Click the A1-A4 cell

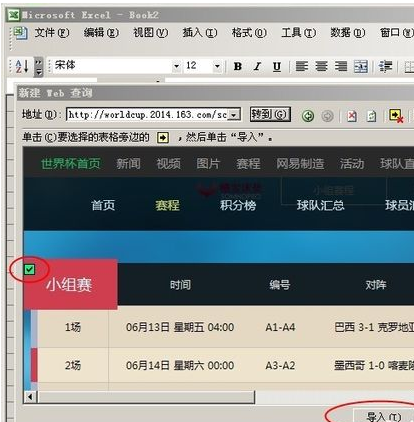point(280,327)
